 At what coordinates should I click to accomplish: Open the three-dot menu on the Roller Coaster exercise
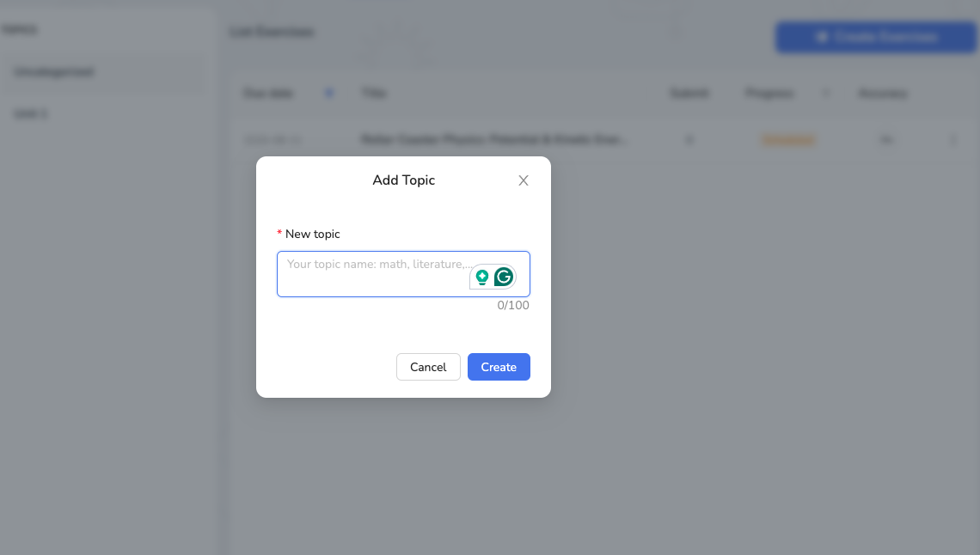(x=952, y=139)
